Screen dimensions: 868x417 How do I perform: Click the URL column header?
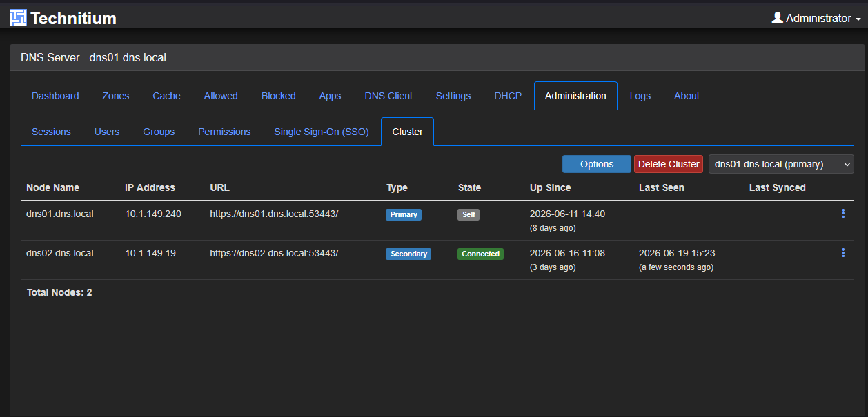219,187
